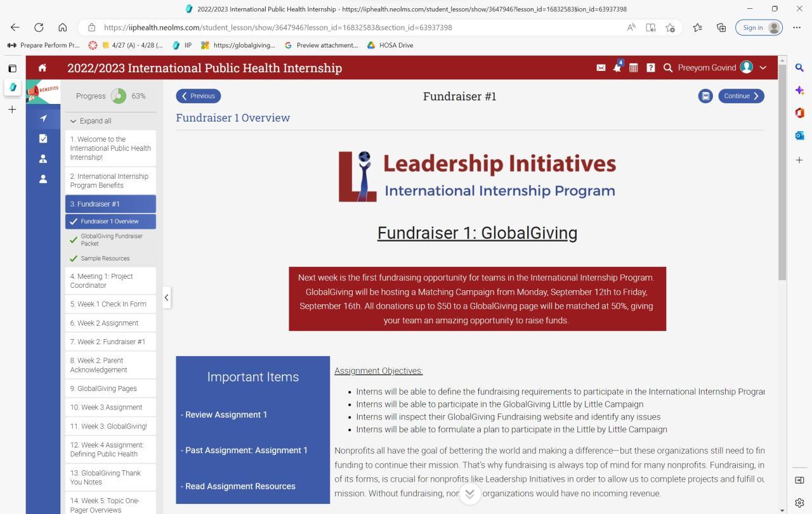Viewport: 812px width, 514px height.
Task: Open the immersive reader icon in address bar
Action: point(651,27)
